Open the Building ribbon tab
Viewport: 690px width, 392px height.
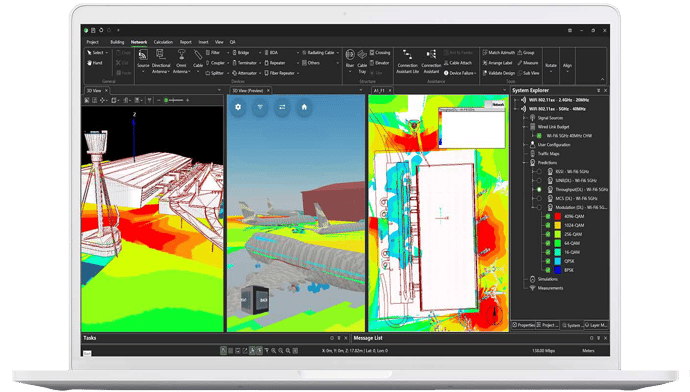pos(117,42)
